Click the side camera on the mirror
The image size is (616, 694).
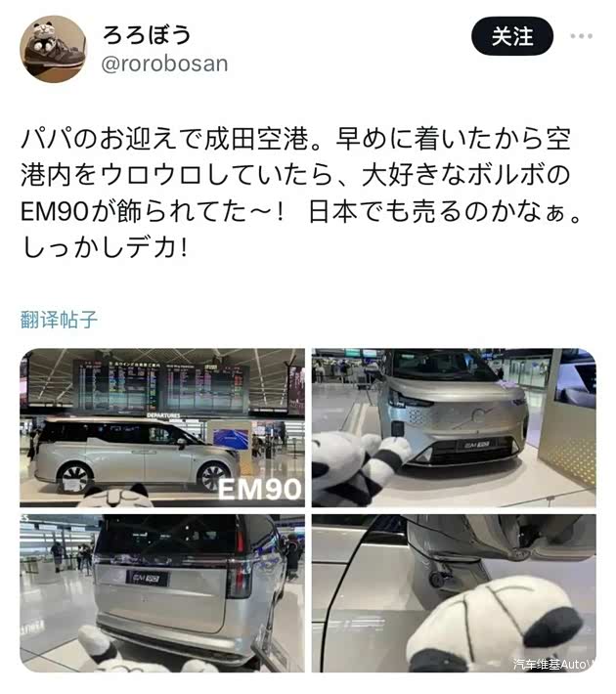pos(437,579)
